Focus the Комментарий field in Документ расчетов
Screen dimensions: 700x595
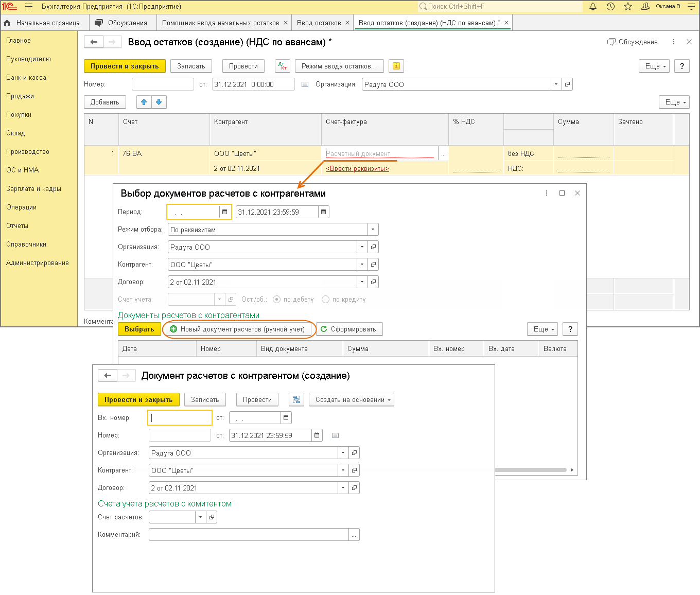click(249, 534)
